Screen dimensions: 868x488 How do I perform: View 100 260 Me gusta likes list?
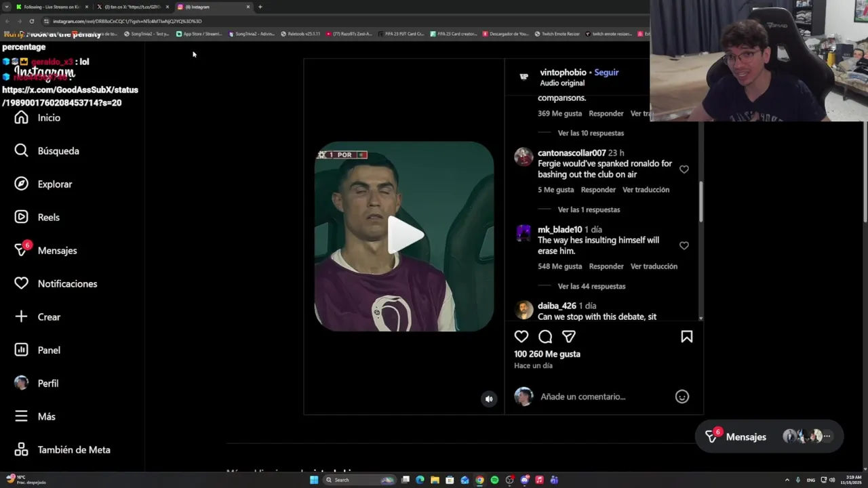547,354
